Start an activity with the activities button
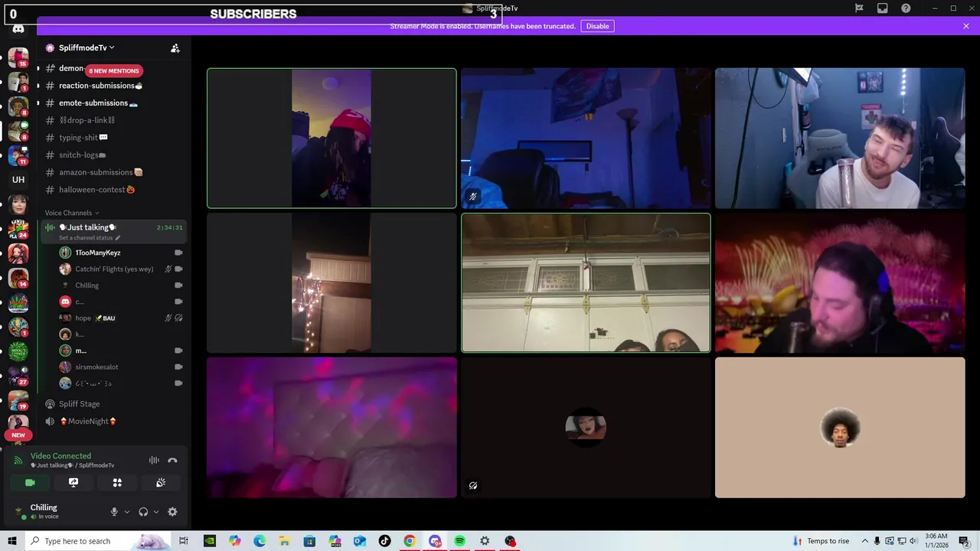Screen dimensions: 980x551 [117, 483]
